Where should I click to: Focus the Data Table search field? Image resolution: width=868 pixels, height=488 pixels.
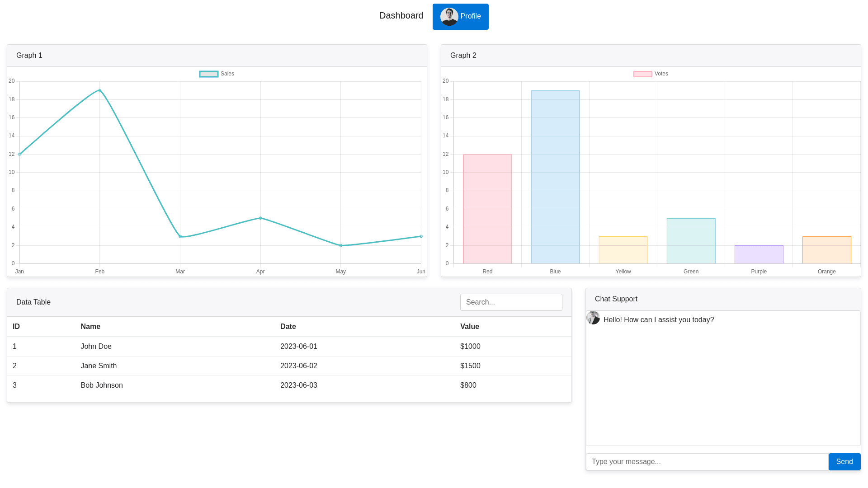511,302
